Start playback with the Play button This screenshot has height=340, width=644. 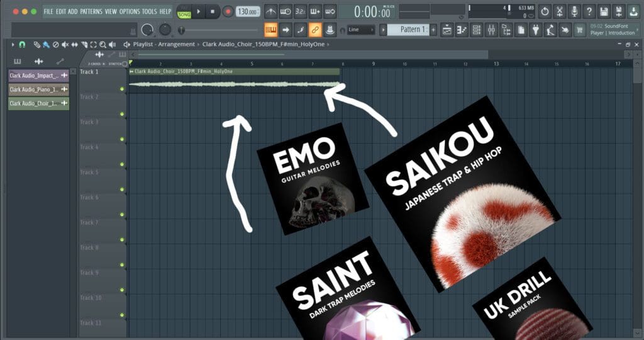[x=198, y=11]
